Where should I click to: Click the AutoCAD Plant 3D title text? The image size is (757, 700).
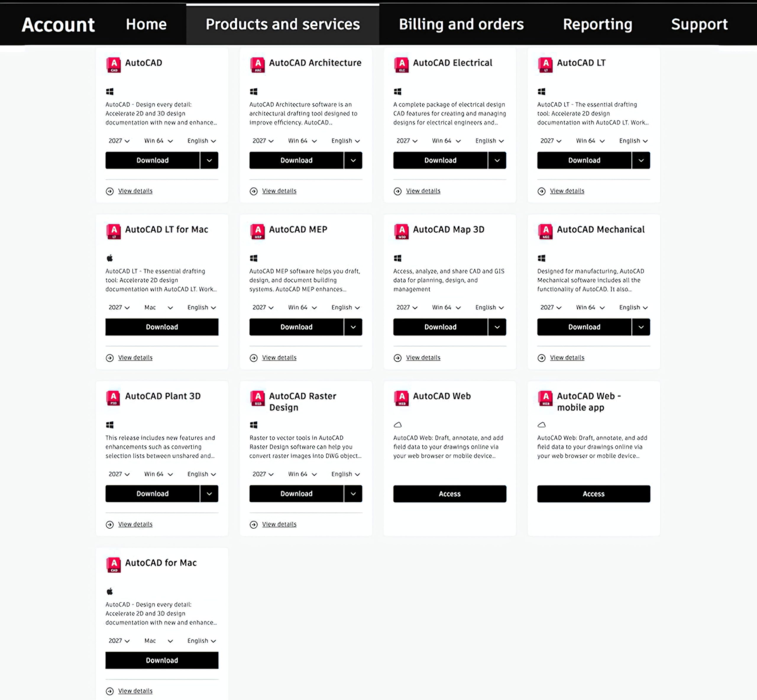tap(163, 396)
